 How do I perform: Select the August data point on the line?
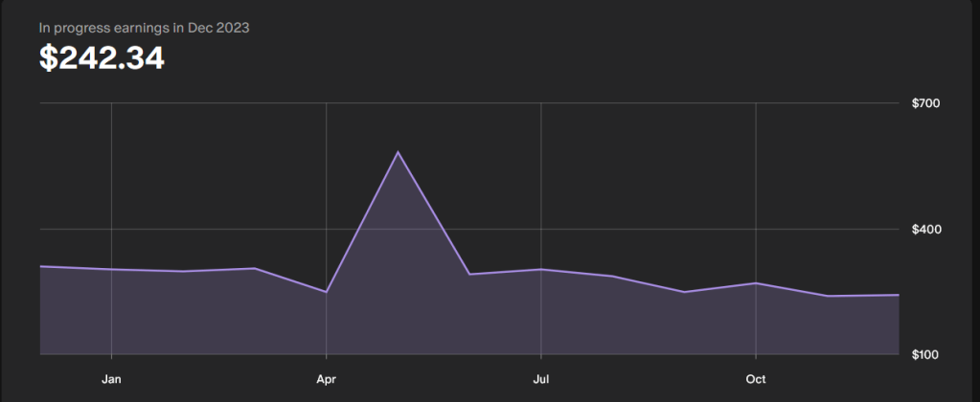pos(613,276)
